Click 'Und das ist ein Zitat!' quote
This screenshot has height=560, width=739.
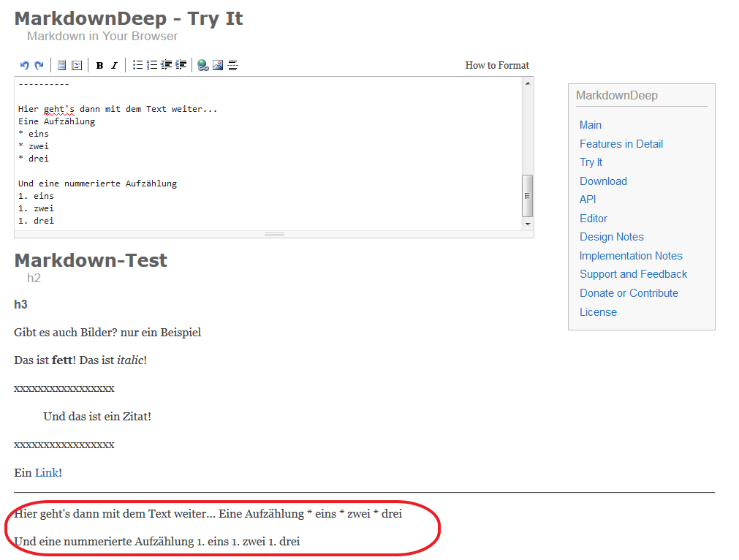tap(97, 416)
